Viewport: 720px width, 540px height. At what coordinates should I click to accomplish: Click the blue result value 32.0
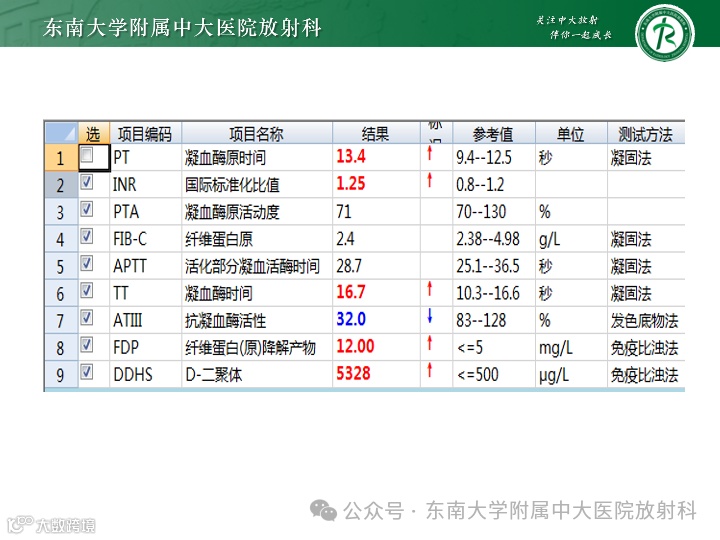[351, 319]
